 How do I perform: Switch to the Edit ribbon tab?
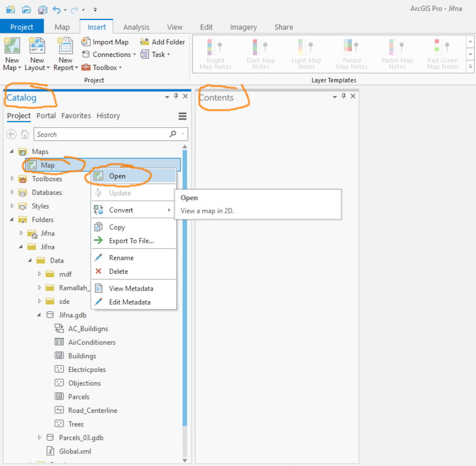(206, 27)
